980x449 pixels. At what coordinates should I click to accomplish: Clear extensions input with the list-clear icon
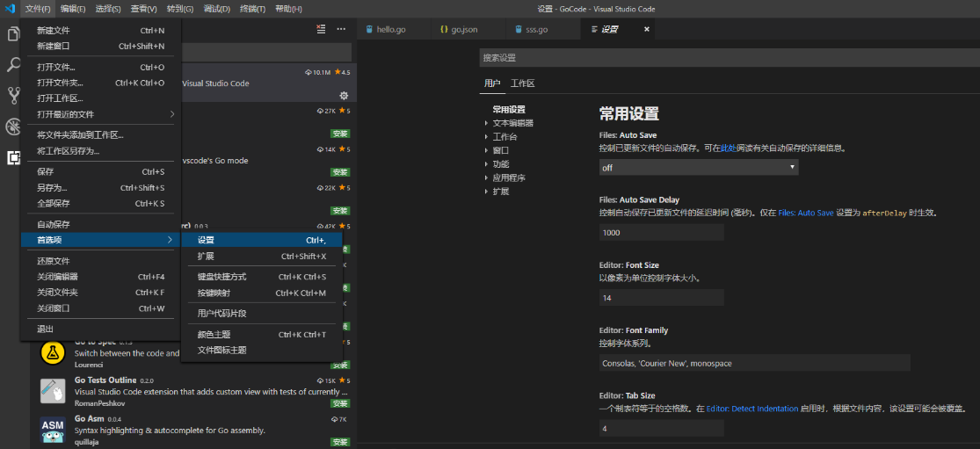pyautogui.click(x=322, y=29)
